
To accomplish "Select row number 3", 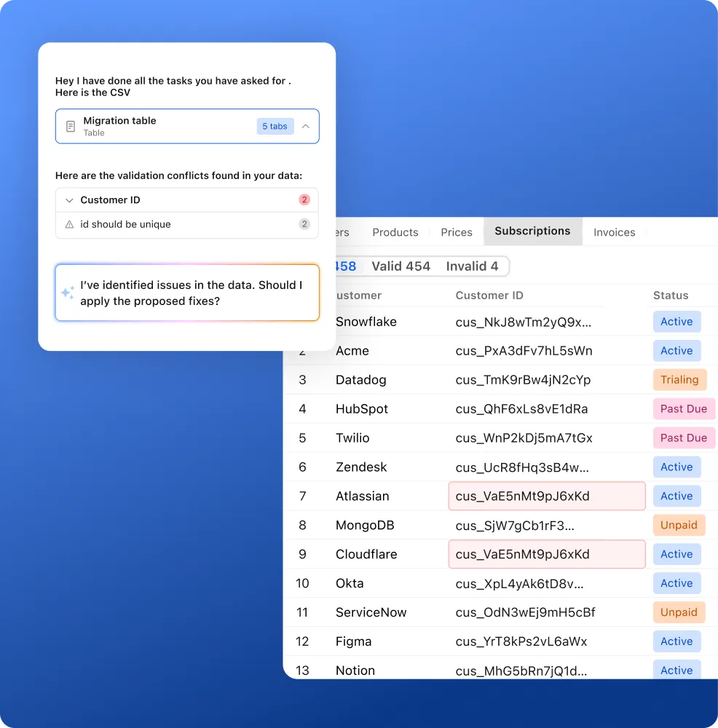I will 302,380.
